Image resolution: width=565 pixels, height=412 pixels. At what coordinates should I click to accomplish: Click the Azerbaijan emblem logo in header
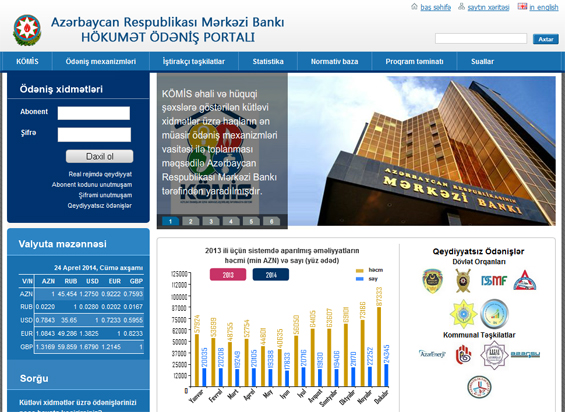pyautogui.click(x=27, y=30)
